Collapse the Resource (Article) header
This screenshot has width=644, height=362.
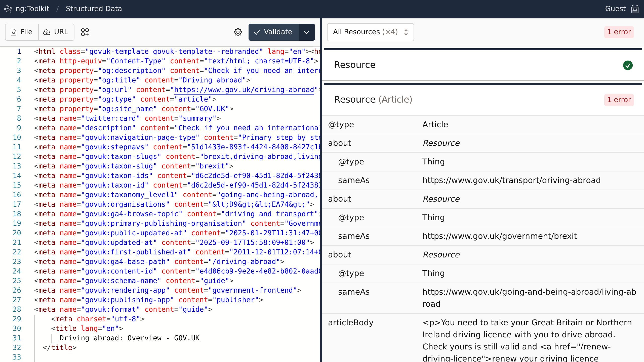(x=373, y=100)
